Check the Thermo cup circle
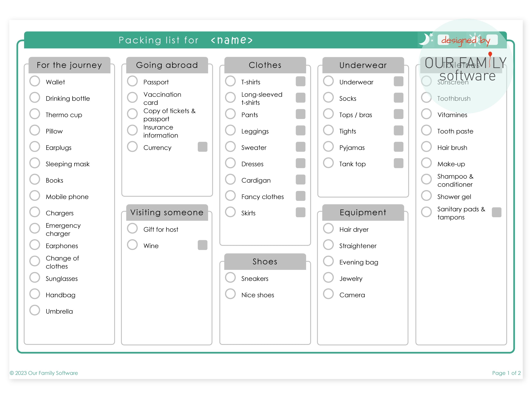532x399 pixels. pos(35,114)
